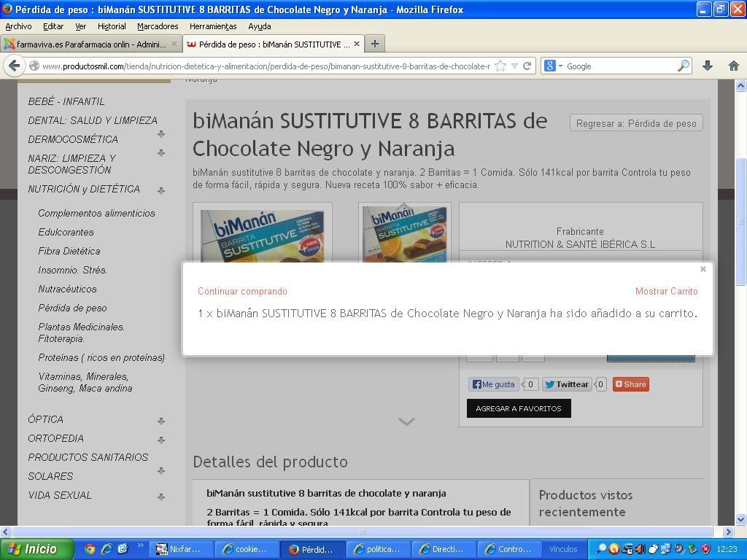Click the horizontal scrollbar right arrow
Screen dimensions: 747x560
729,532
